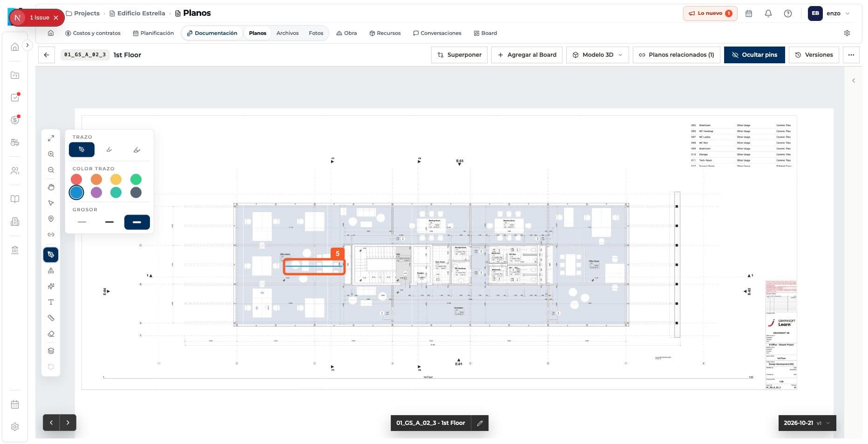Pick the purple stroke color
The image size is (868, 444).
coord(96,192)
